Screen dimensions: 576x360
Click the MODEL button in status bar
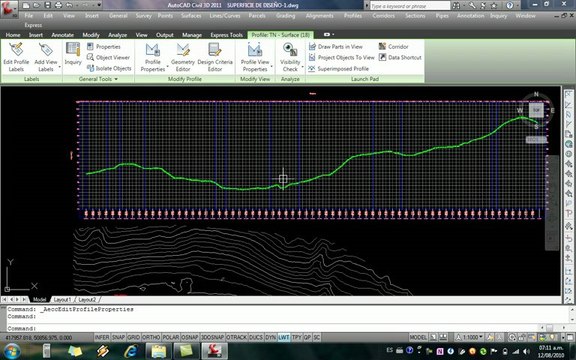418,337
